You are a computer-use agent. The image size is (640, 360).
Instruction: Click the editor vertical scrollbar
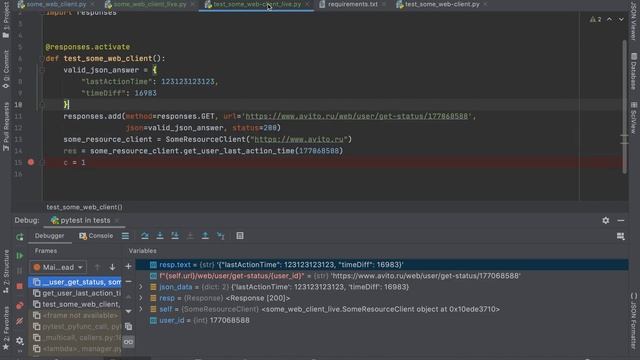(x=624, y=107)
